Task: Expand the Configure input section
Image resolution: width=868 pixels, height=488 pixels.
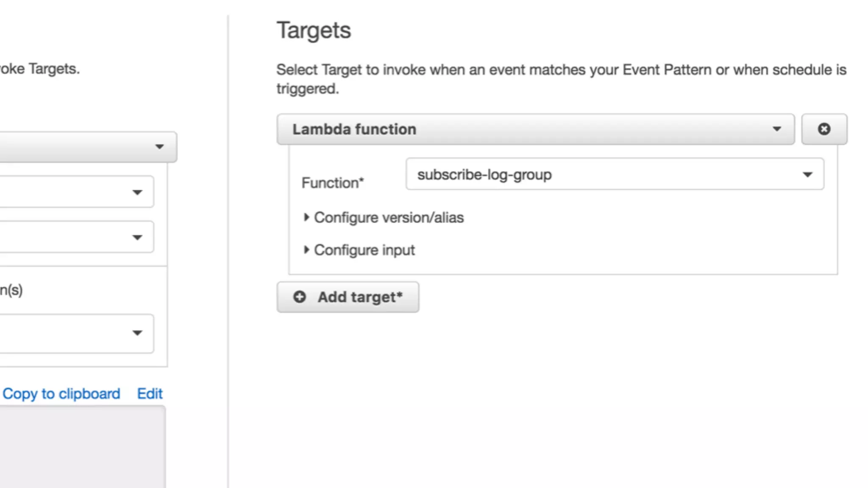Action: point(364,250)
